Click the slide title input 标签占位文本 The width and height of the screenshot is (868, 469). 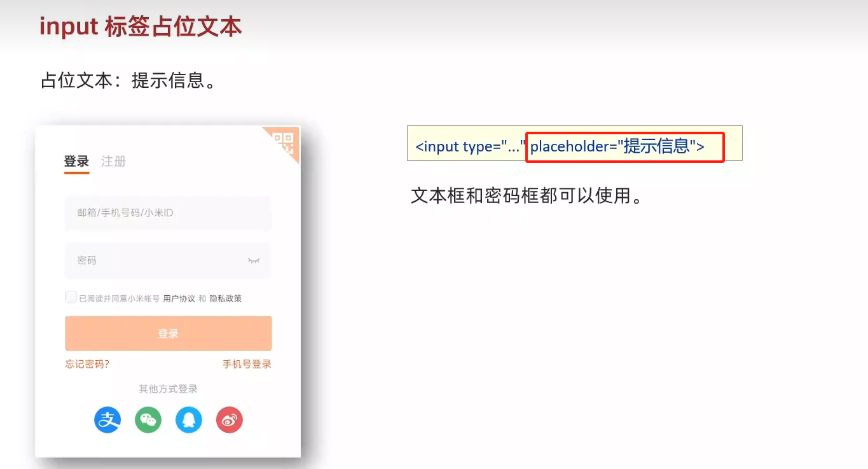click(141, 27)
